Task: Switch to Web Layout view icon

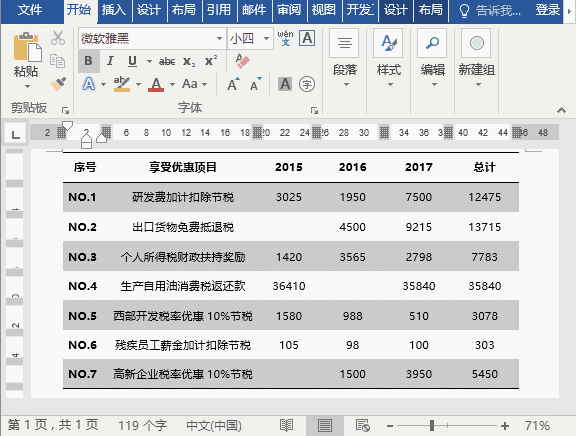Action: click(363, 425)
